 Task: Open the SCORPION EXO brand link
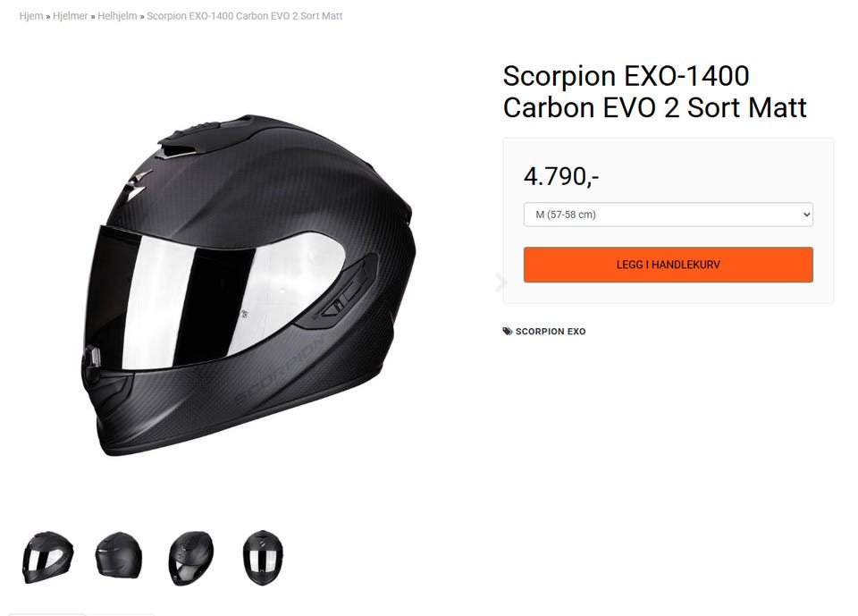tap(551, 332)
